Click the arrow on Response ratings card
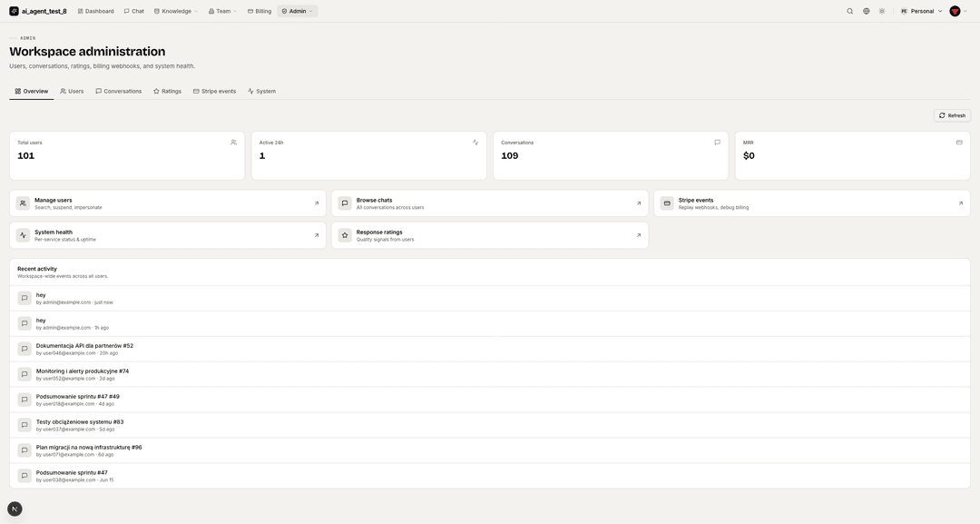This screenshot has width=980, height=524. click(x=639, y=235)
